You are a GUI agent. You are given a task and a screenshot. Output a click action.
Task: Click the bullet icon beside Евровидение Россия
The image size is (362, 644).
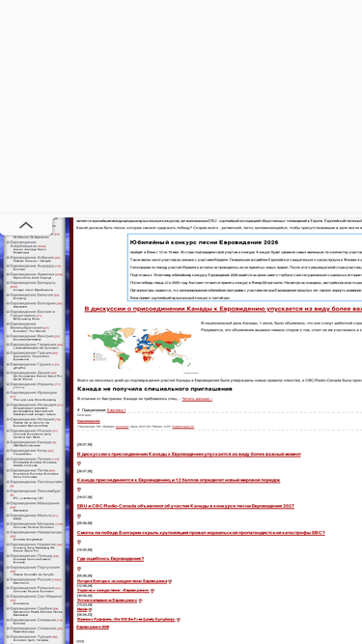(8, 579)
